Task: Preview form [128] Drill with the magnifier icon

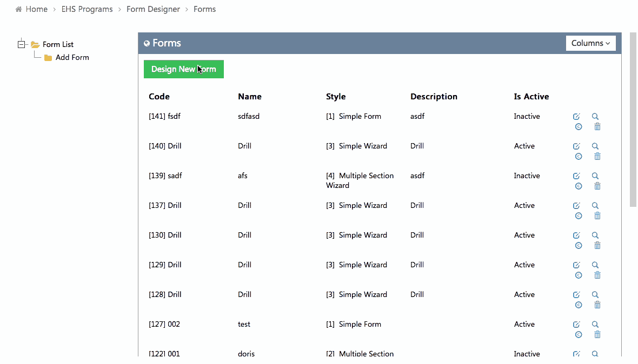Action: point(595,295)
